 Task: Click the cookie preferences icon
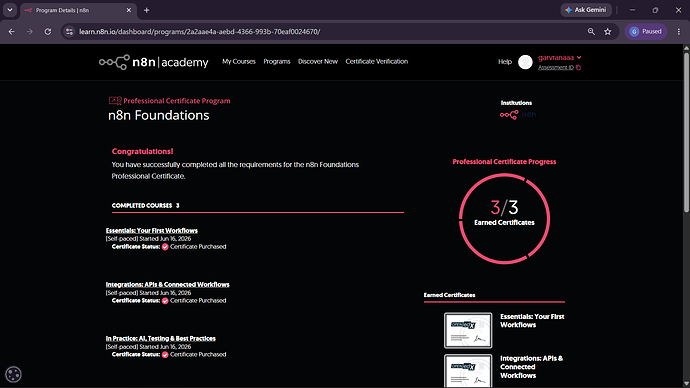pos(13,374)
